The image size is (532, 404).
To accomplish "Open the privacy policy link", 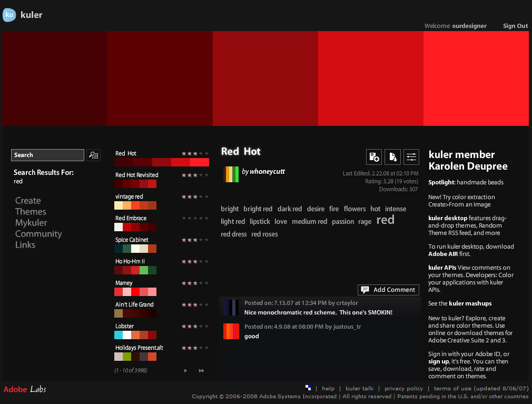I will pos(404,388).
